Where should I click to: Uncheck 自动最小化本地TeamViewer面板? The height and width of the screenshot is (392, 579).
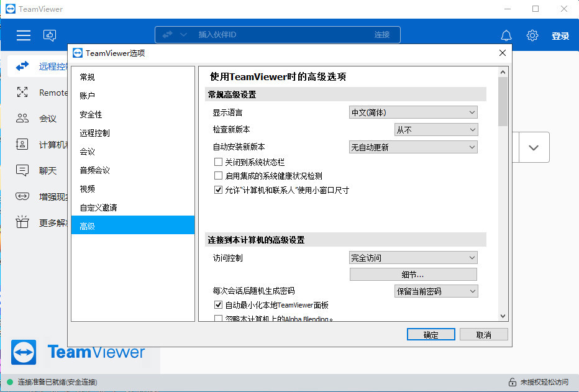[x=218, y=305]
